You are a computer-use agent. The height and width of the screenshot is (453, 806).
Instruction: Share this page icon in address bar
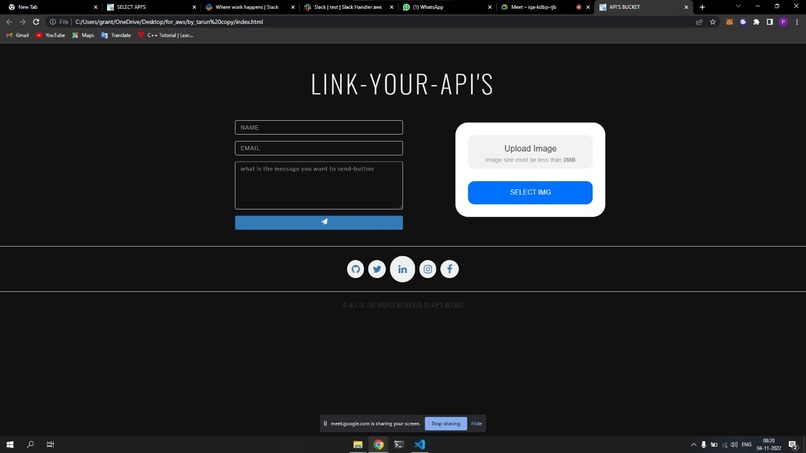tap(699, 22)
